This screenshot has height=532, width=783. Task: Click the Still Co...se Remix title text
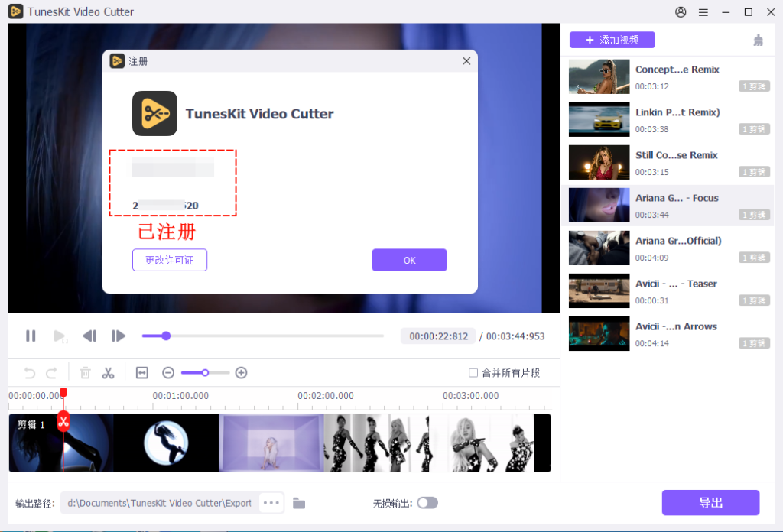click(x=677, y=155)
